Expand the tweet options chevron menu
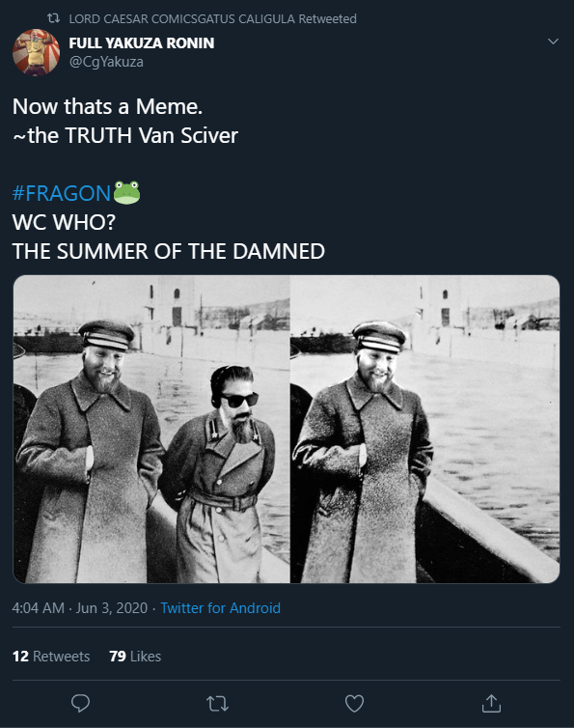 (553, 42)
